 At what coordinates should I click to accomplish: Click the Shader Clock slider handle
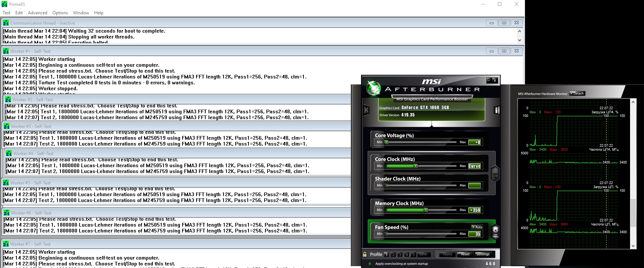[386, 186]
